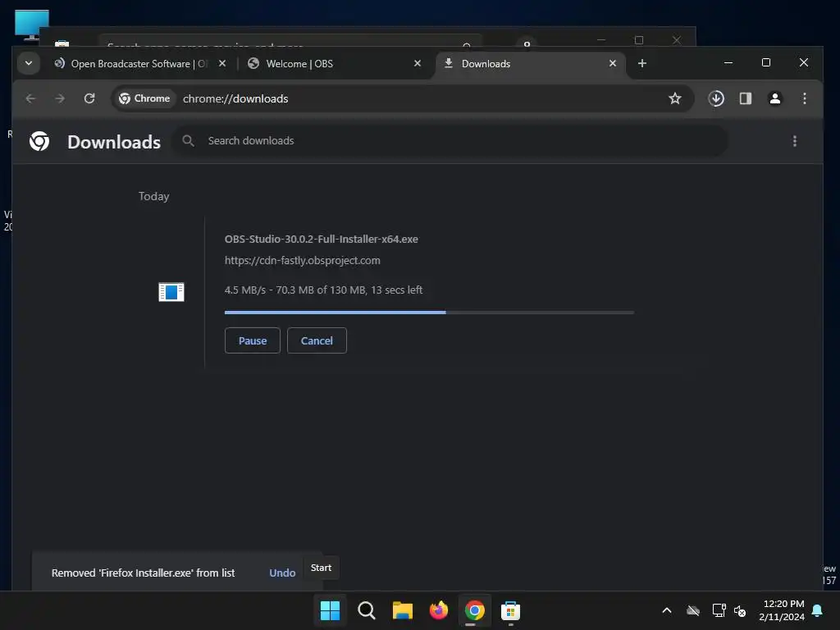Launch Firefox from the taskbar
Viewport: 840px width, 630px height.
[439, 610]
